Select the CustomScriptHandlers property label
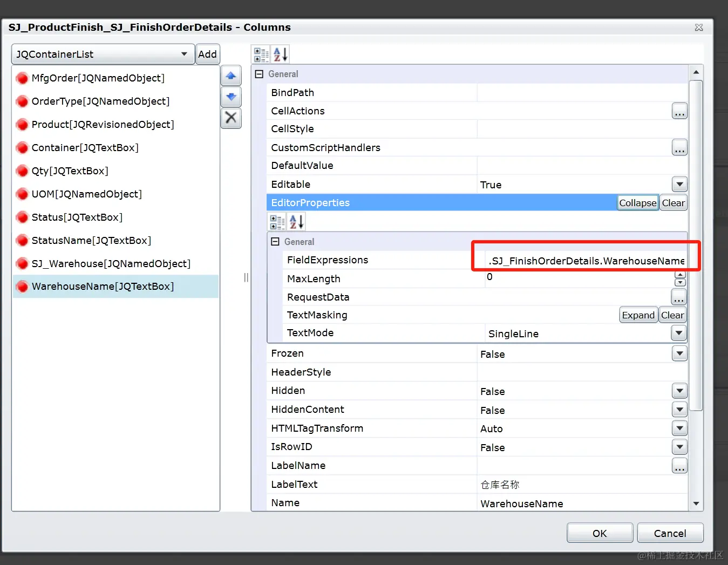The height and width of the screenshot is (565, 728). 326,148
